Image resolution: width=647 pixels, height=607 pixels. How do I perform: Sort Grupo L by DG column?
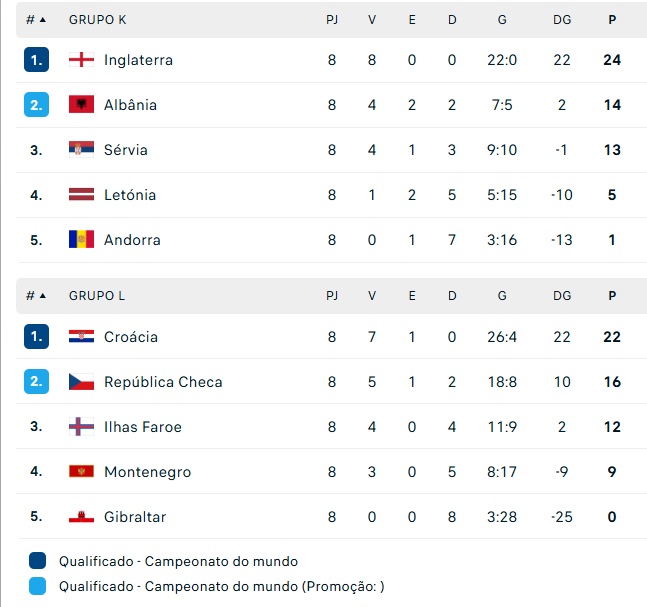pos(562,296)
